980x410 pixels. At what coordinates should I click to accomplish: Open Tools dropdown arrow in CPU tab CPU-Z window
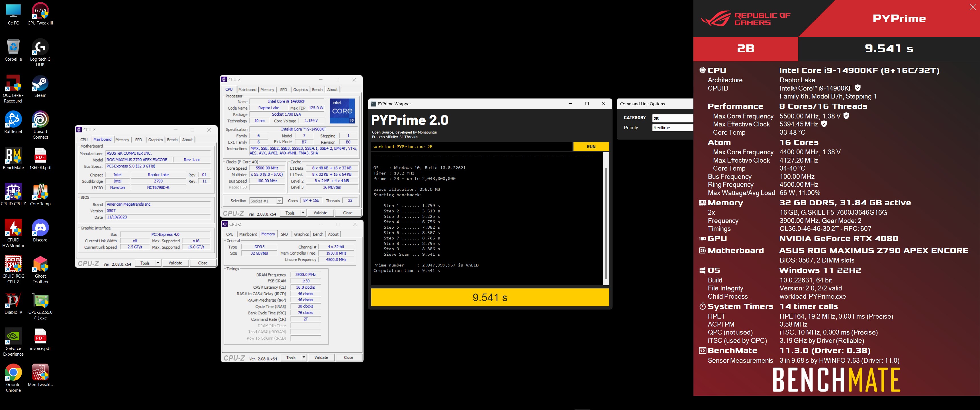click(303, 213)
